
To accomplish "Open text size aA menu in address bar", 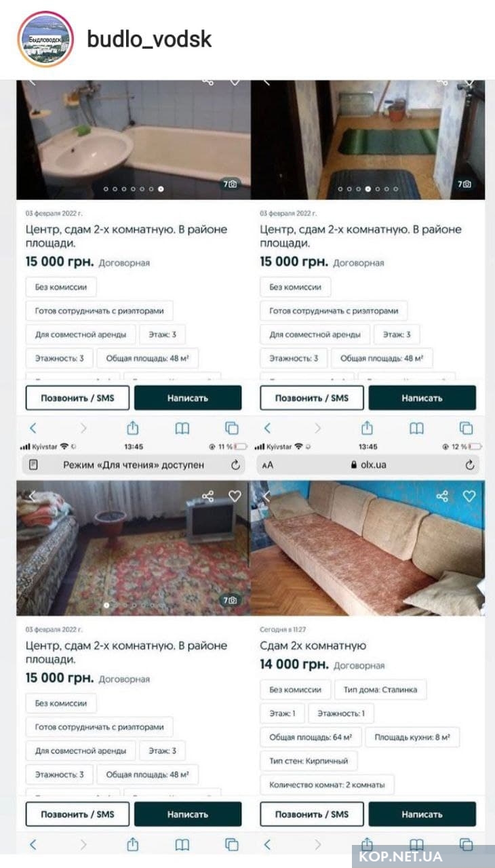I will (x=269, y=465).
